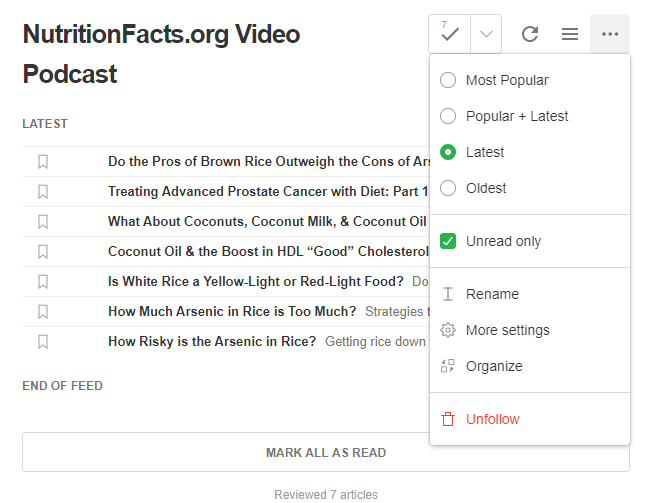Click Rename in the menu
652x503 pixels.
(x=492, y=294)
